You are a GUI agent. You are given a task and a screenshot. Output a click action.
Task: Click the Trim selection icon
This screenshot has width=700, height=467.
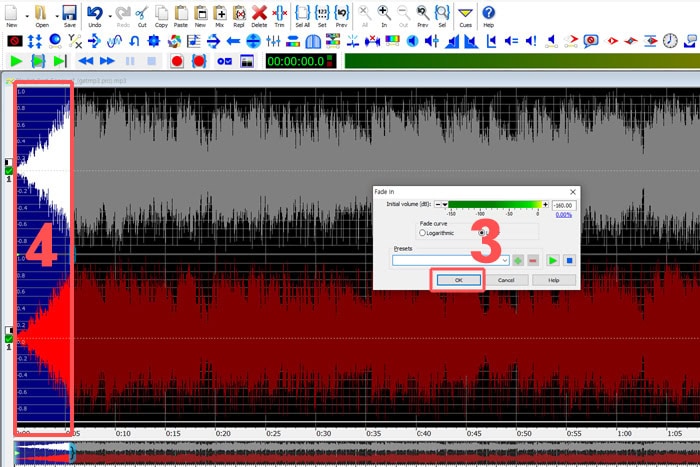click(x=279, y=16)
